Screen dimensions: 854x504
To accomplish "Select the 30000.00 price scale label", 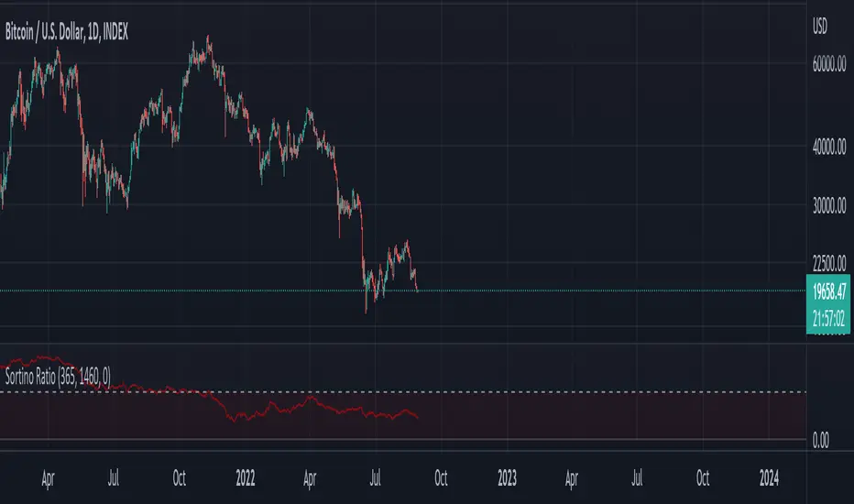I will click(x=827, y=207).
